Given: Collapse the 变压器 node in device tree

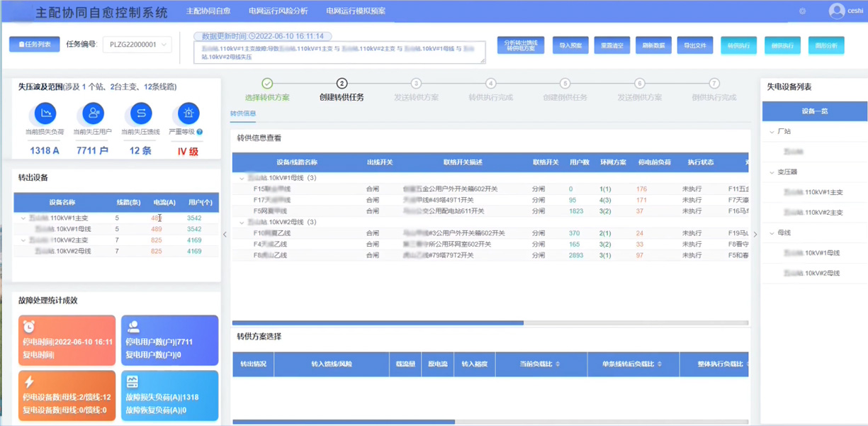Looking at the screenshot, I should pos(772,172).
